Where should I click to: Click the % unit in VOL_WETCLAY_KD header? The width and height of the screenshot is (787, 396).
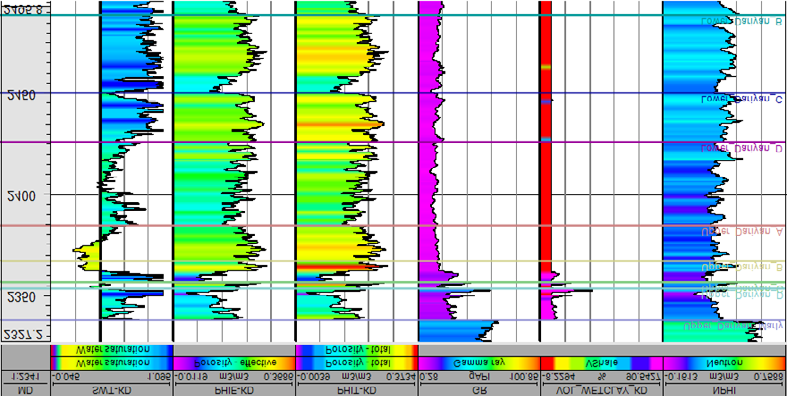(601, 376)
